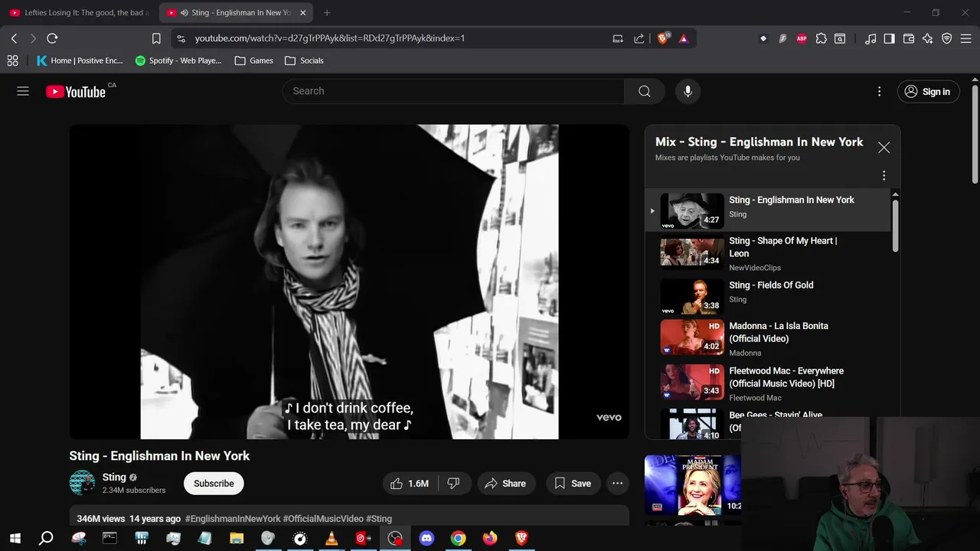Screen dimensions: 980x551
Task: Expand the Socials bookmark folder
Action: pyautogui.click(x=304, y=60)
